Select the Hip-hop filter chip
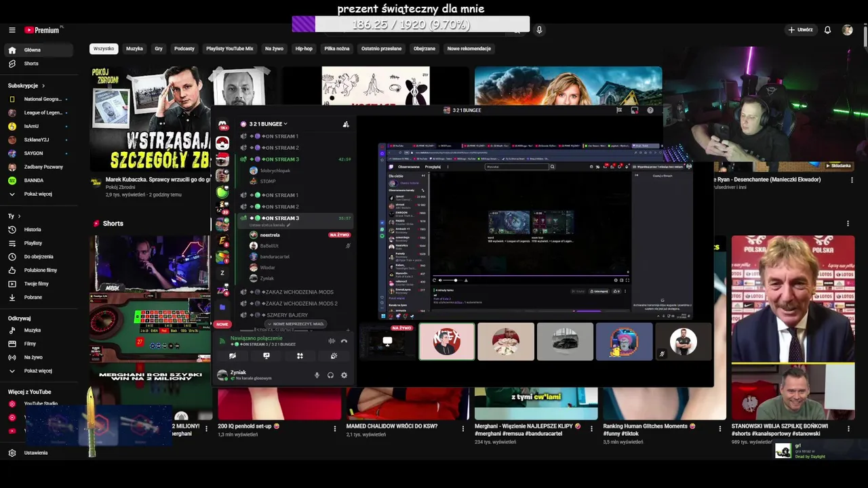 (304, 49)
